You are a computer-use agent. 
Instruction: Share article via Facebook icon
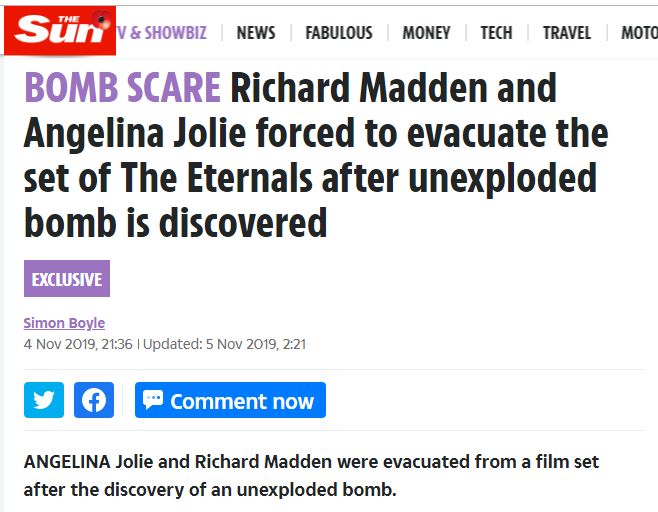coord(94,400)
